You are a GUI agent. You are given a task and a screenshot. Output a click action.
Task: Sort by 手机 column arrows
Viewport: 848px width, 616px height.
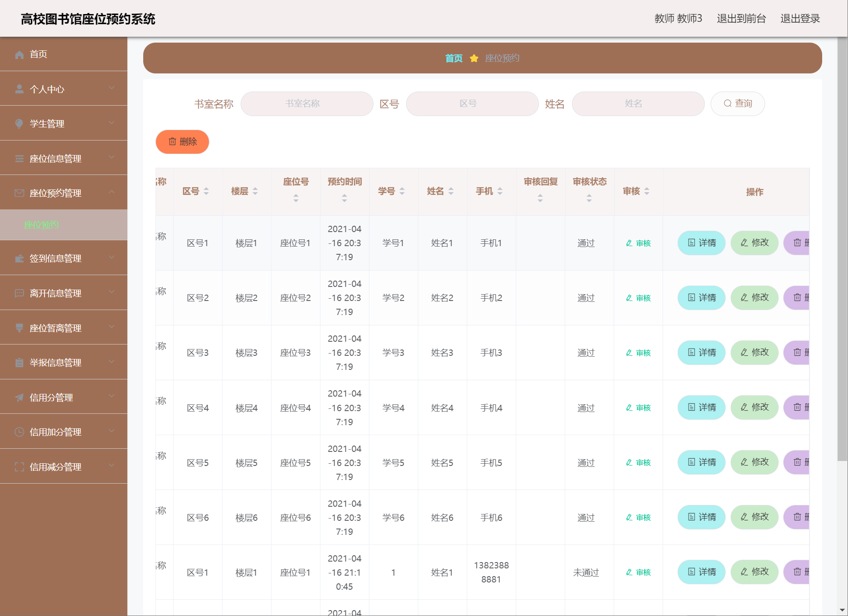coord(500,191)
